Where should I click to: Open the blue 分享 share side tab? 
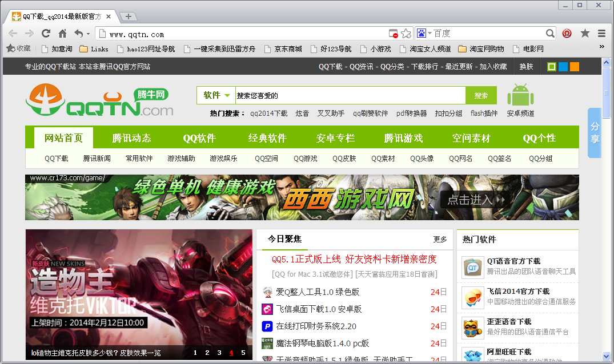(x=595, y=133)
